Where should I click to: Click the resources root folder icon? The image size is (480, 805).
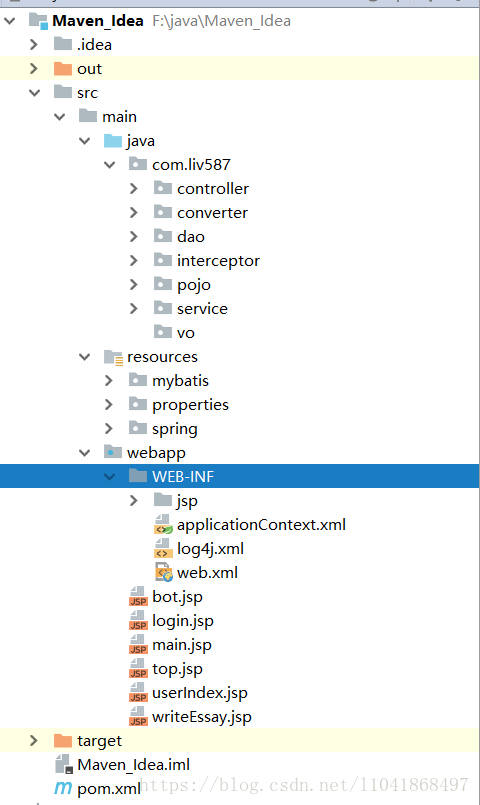(113, 357)
